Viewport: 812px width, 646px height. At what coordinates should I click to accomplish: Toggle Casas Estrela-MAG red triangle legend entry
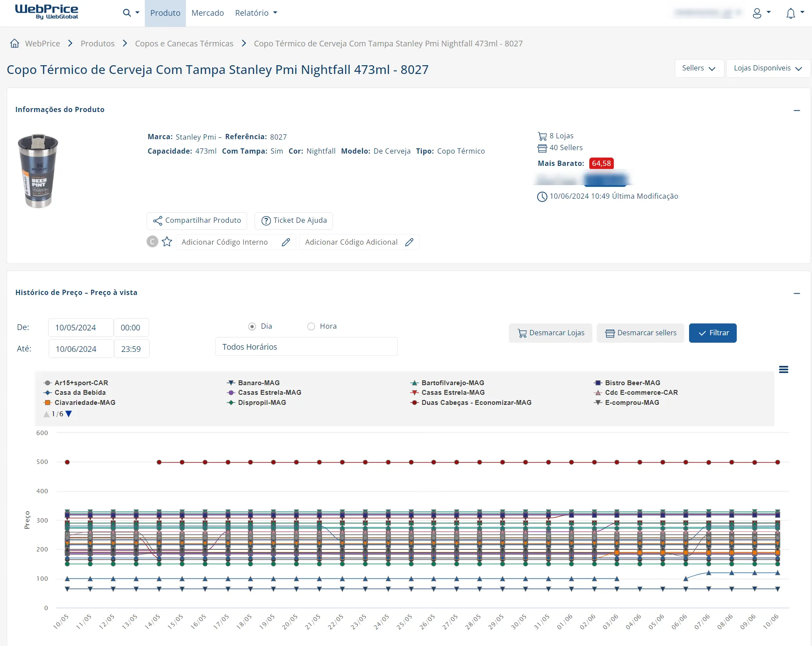point(448,393)
